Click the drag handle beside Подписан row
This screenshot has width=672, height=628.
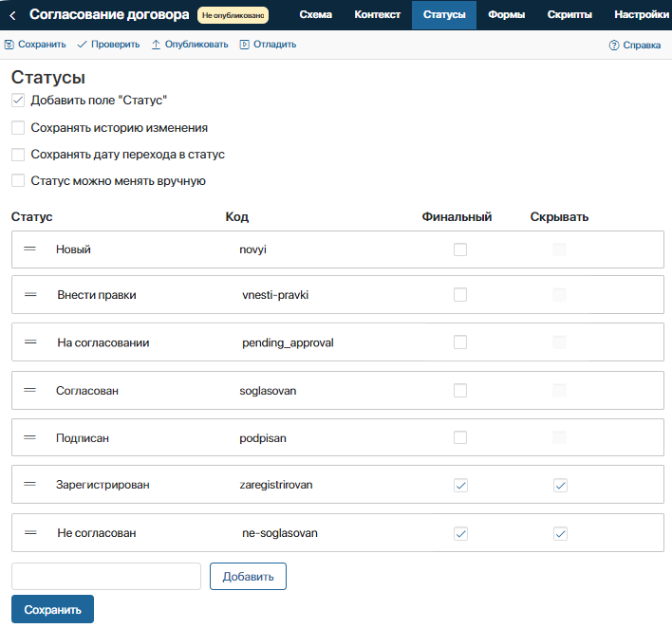(x=29, y=437)
